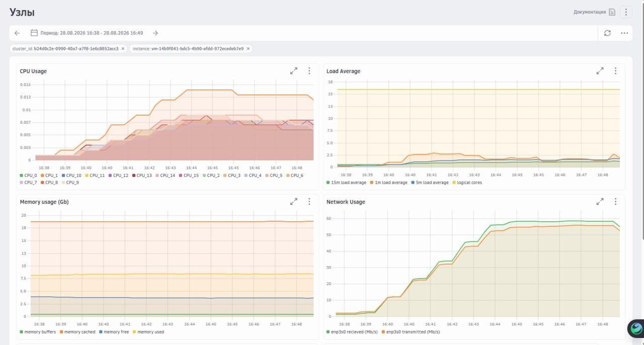Screen dimensions: 644x345
Task: Toggle CPU_6 series in legend
Action: [x=294, y=176]
